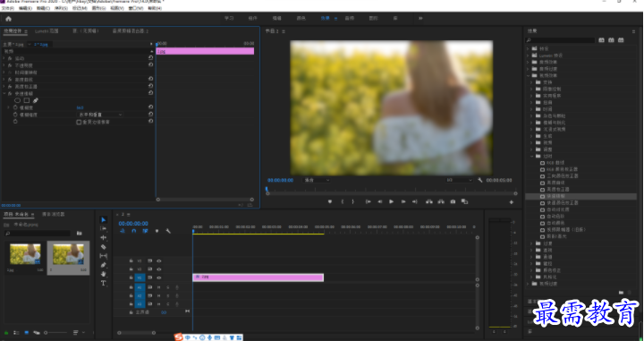Create ellipse mask under fast blur effect
The height and width of the screenshot is (341, 644).
[17, 100]
